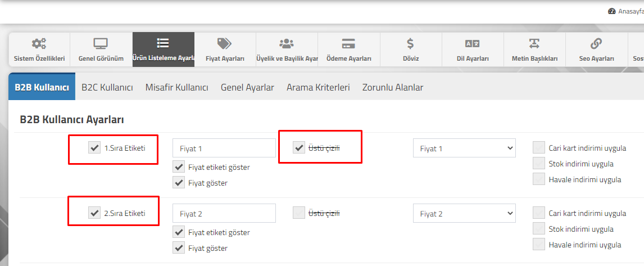Screen dimensions: 644x266
Task: Click the Fiyat 1 label text field
Action: (x=224, y=148)
